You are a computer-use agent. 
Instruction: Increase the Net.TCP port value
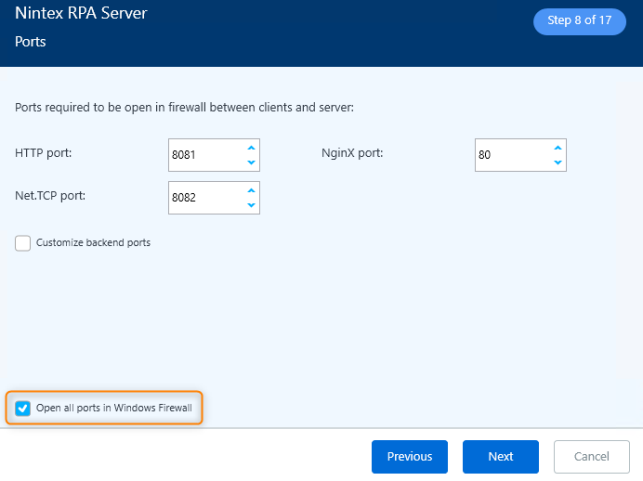tap(251, 189)
